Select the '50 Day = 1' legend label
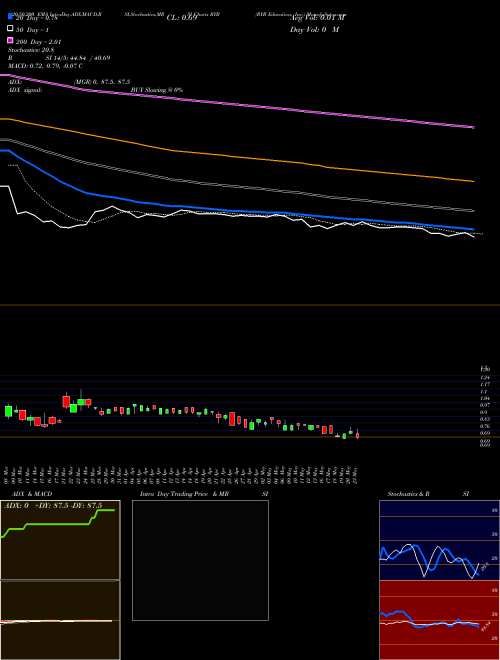This screenshot has width=500, height=660. pyautogui.click(x=32, y=30)
